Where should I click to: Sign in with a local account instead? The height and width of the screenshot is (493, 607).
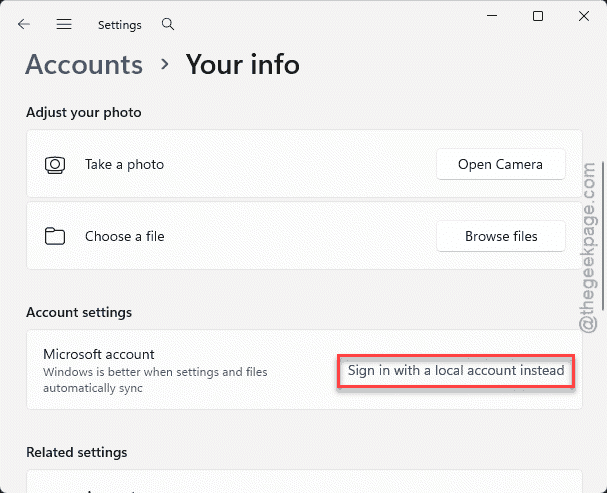456,371
